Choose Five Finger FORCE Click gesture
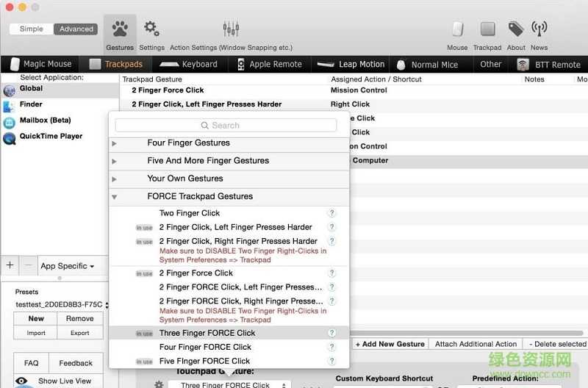Image resolution: width=588 pixels, height=388 pixels. coord(204,361)
